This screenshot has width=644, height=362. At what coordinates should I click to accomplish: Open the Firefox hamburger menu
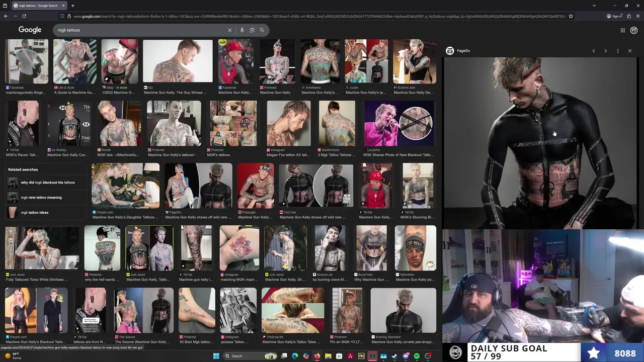(637, 16)
